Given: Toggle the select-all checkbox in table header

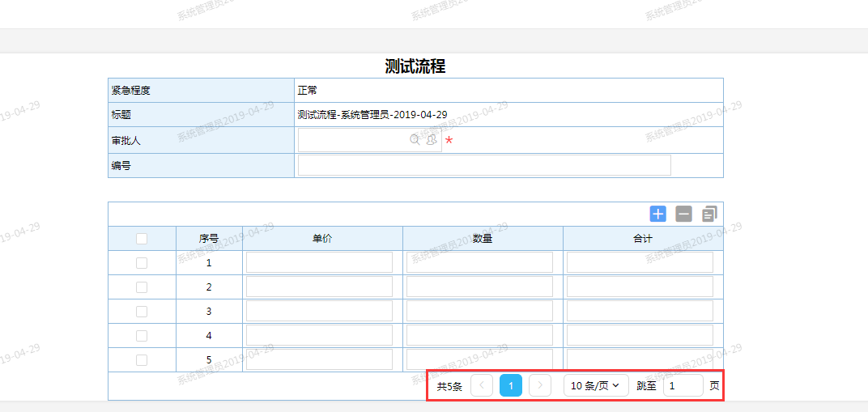Looking at the screenshot, I should pos(142,239).
